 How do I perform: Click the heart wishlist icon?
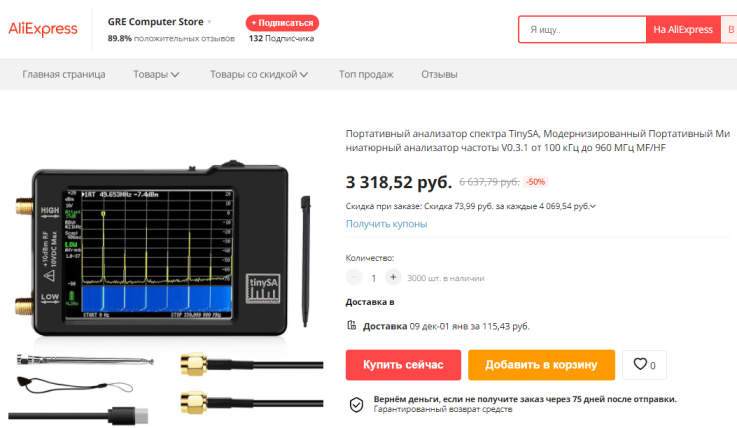[640, 364]
